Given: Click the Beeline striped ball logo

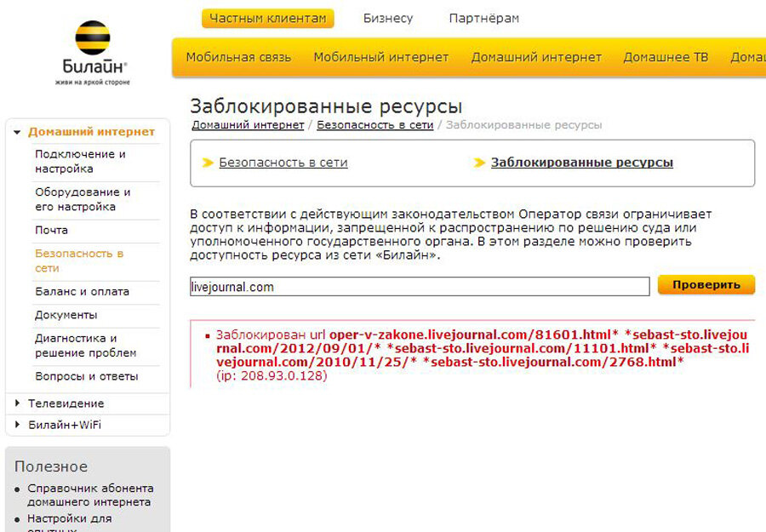Looking at the screenshot, I should point(92,37).
